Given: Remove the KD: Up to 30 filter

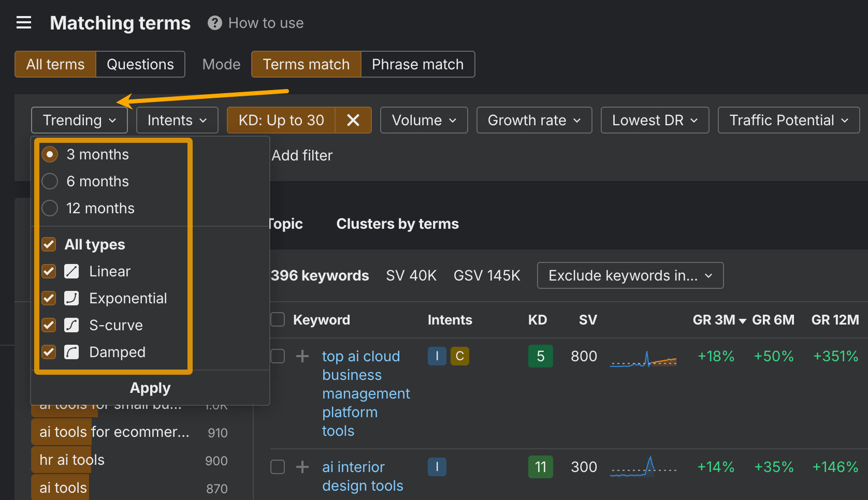Looking at the screenshot, I should tap(353, 120).
